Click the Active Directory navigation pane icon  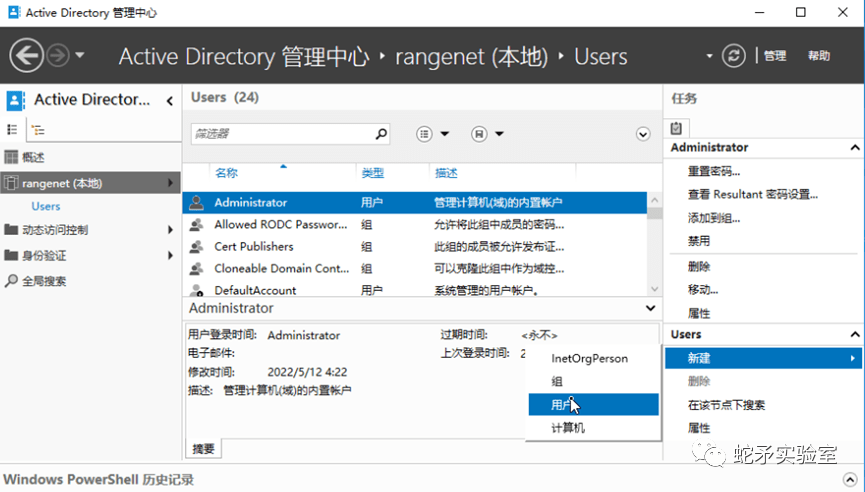click(x=15, y=100)
